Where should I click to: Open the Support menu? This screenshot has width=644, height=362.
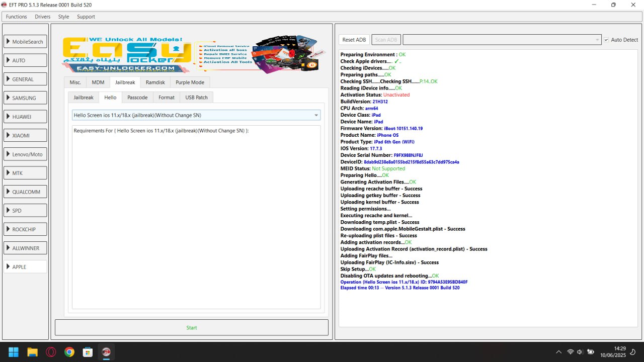[86, 17]
